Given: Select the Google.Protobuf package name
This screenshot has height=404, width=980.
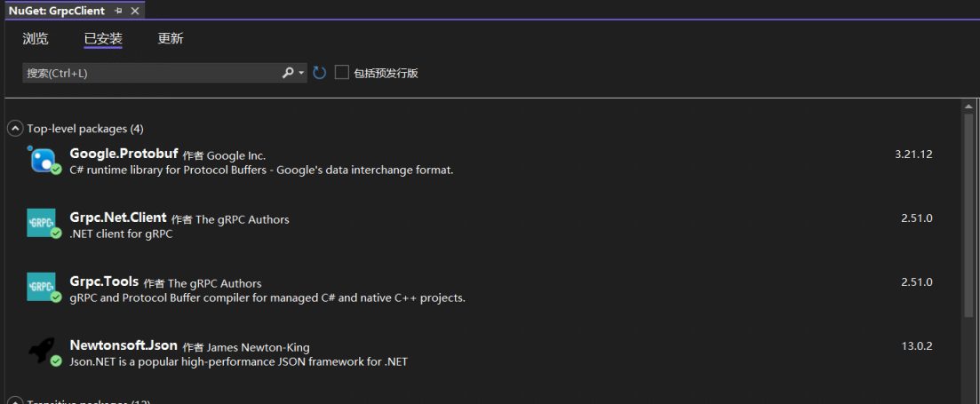Looking at the screenshot, I should (x=123, y=154).
